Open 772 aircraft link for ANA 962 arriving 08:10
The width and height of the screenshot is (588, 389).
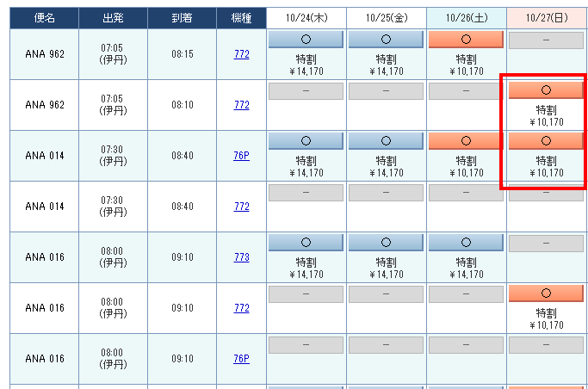[x=242, y=105]
